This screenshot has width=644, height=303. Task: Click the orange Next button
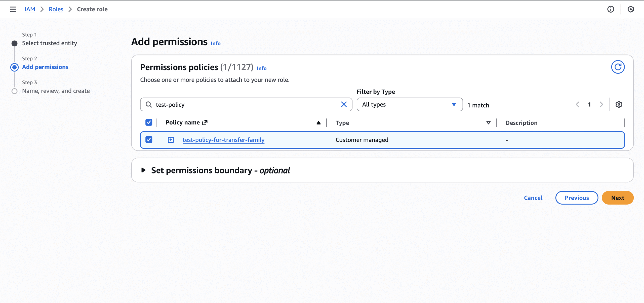coord(617,198)
